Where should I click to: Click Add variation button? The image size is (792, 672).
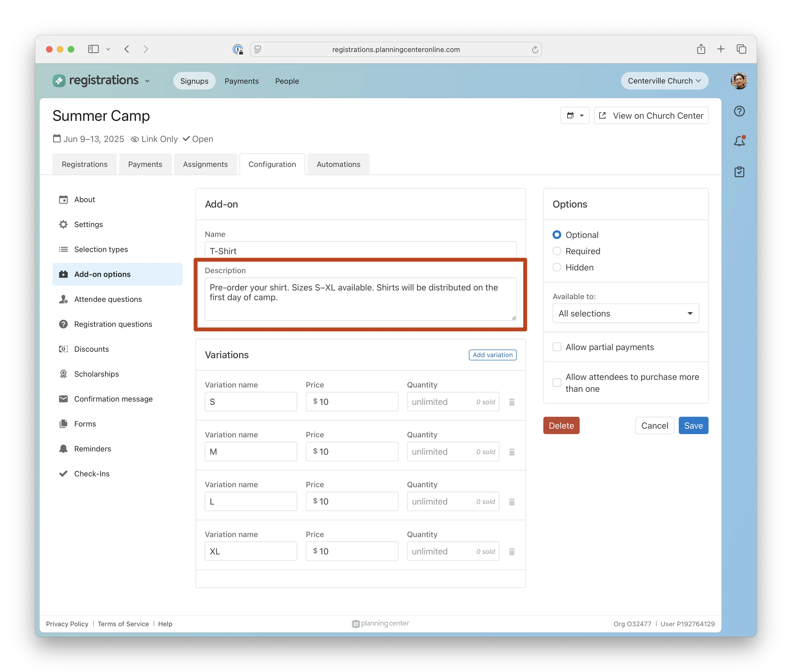(492, 355)
